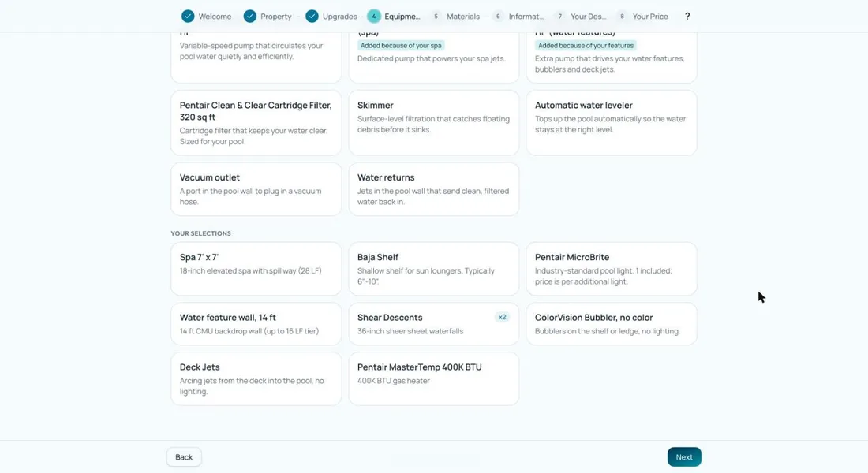The height and width of the screenshot is (473, 868).
Task: Open the Water feature wall, 14 ft card
Action: coord(256,324)
